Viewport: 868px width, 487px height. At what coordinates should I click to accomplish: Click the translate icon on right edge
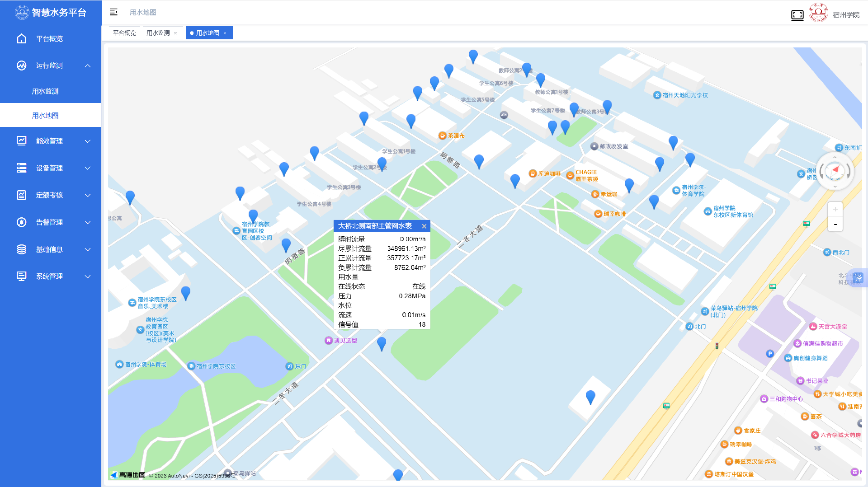pos(858,277)
